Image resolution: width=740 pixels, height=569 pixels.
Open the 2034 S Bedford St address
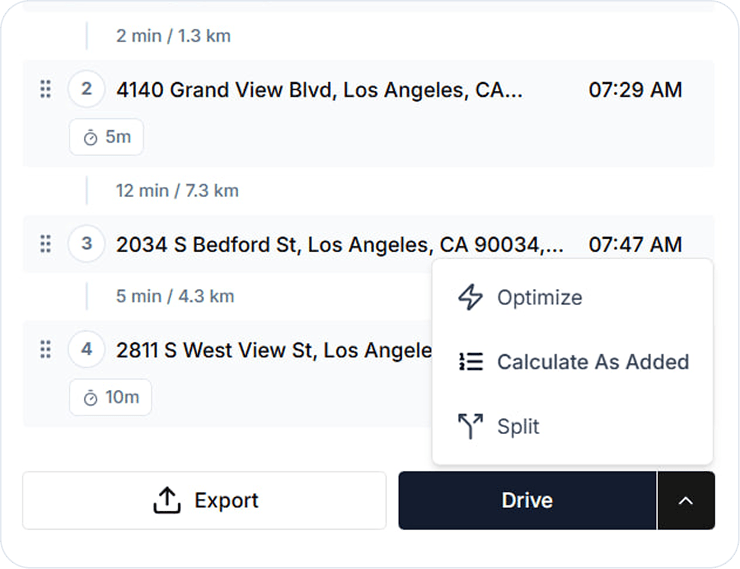(340, 244)
